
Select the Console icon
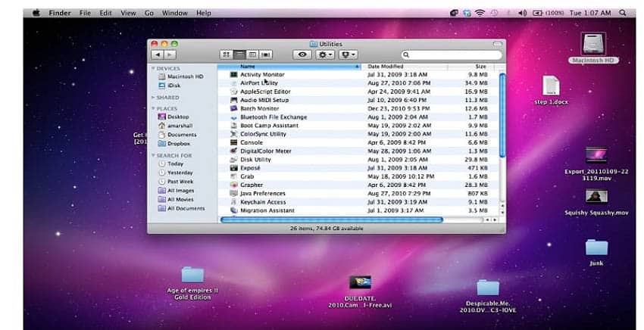click(233, 142)
